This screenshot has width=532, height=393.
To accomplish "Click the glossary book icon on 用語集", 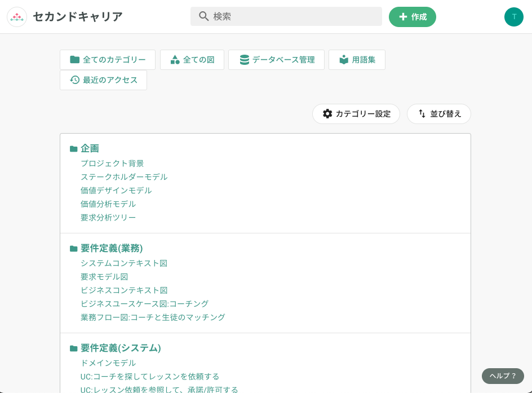I will (x=344, y=59).
